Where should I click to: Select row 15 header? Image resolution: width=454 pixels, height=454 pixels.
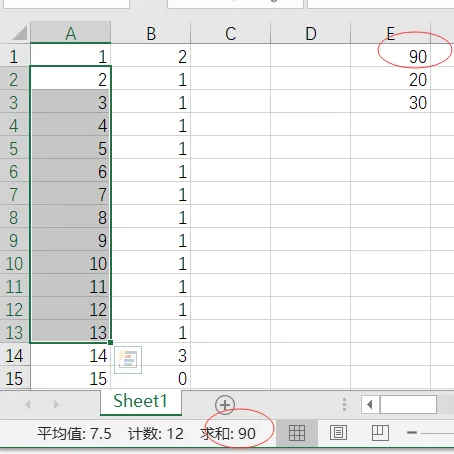15,378
